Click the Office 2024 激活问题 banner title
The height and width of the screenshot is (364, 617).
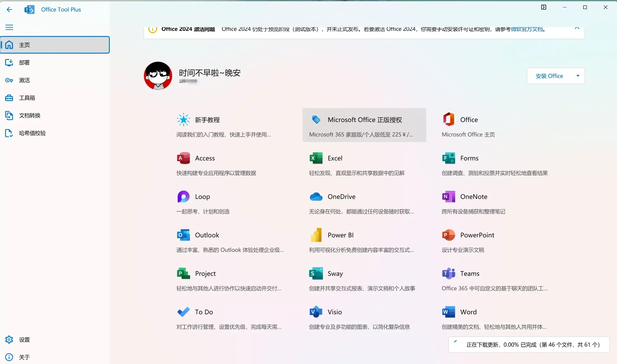click(188, 29)
